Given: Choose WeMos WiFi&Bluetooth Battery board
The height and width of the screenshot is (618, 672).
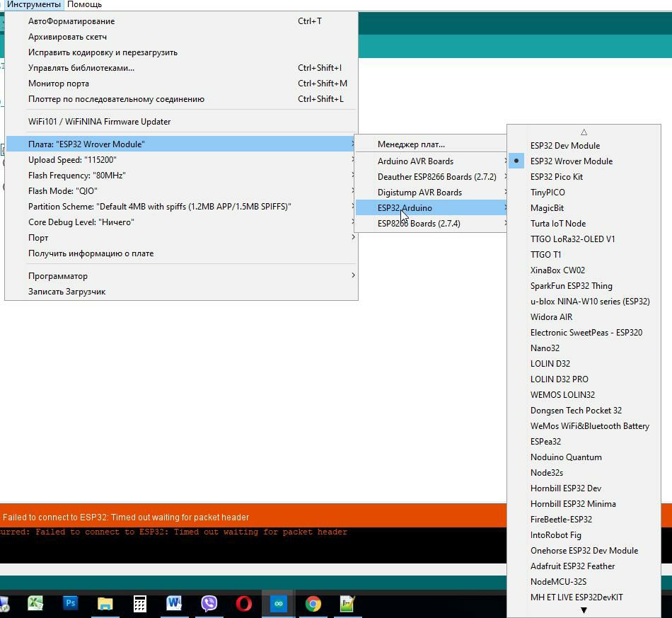Looking at the screenshot, I should click(584, 426).
